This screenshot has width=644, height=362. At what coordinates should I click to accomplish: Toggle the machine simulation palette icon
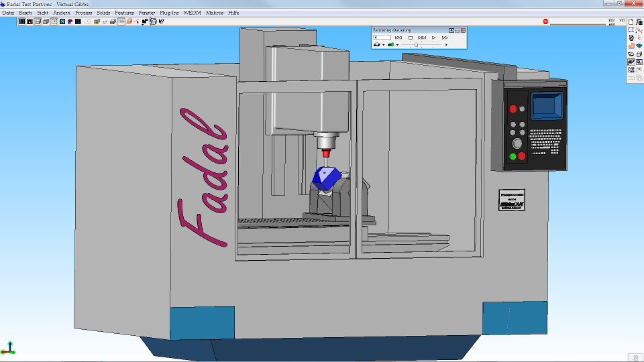[x=639, y=62]
